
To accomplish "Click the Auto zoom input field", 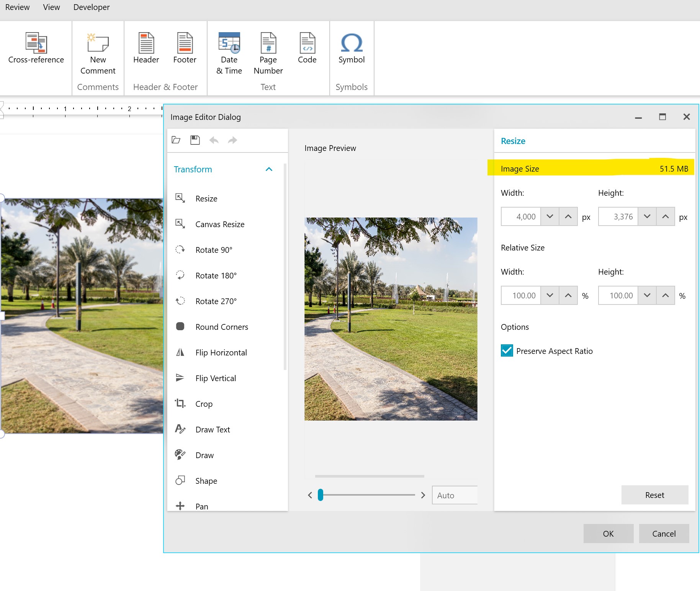I will click(454, 495).
